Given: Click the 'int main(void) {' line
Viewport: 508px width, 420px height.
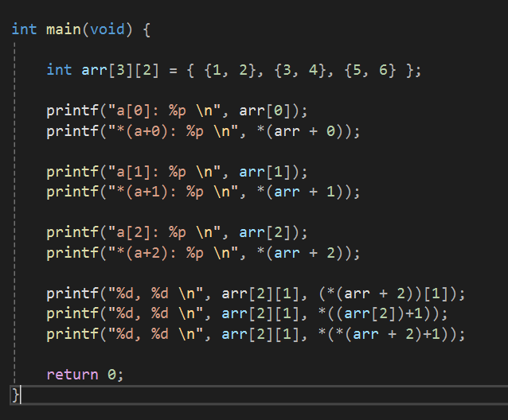Looking at the screenshot, I should (x=81, y=29).
